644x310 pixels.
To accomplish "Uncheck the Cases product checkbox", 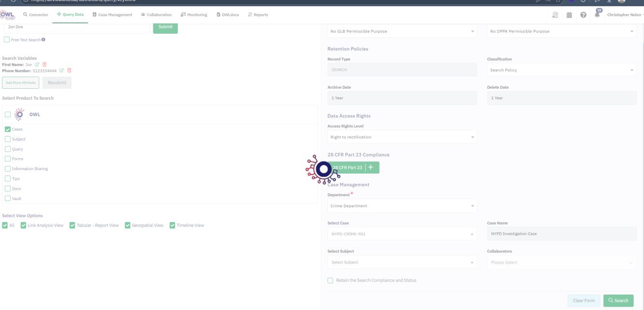I will coord(8,129).
